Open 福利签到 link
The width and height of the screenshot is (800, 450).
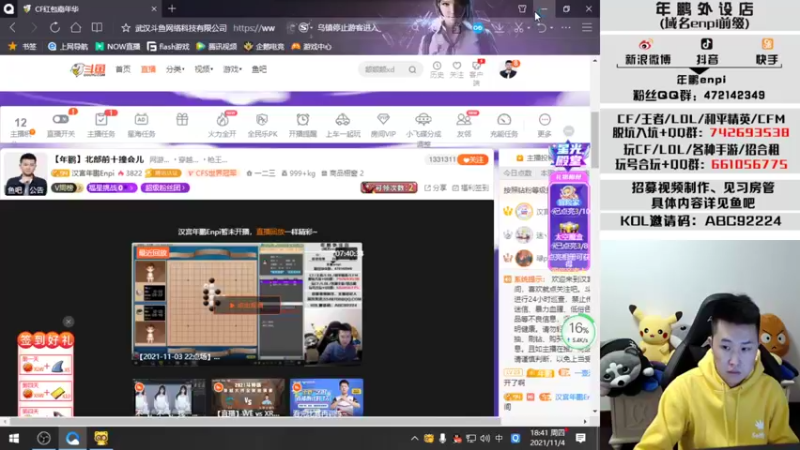[x=470, y=188]
